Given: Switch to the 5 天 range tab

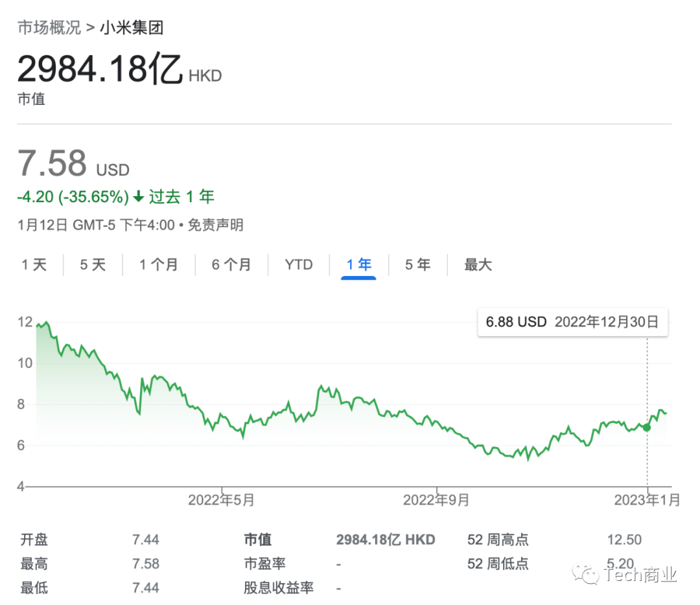Looking at the screenshot, I should coord(93,264).
